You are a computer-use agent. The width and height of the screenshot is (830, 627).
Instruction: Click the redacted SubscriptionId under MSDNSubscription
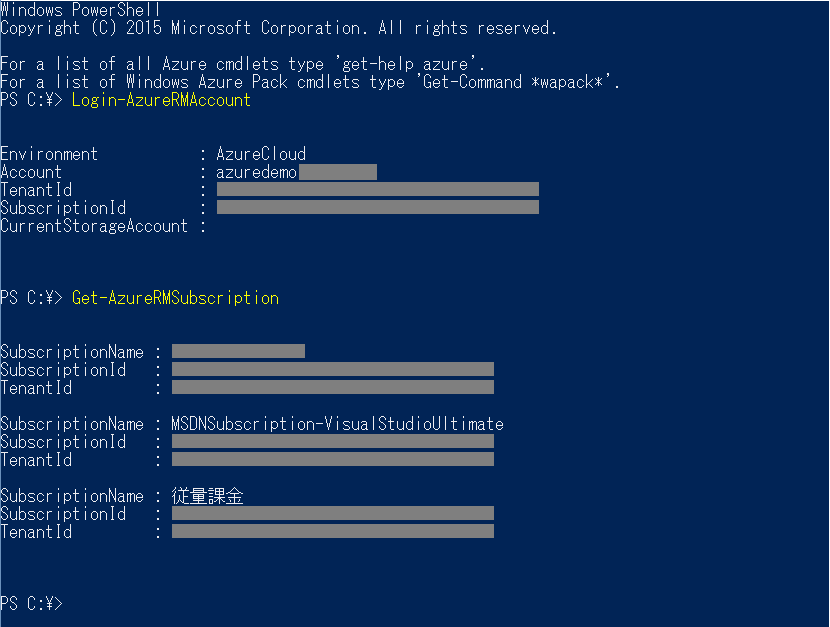point(333,441)
